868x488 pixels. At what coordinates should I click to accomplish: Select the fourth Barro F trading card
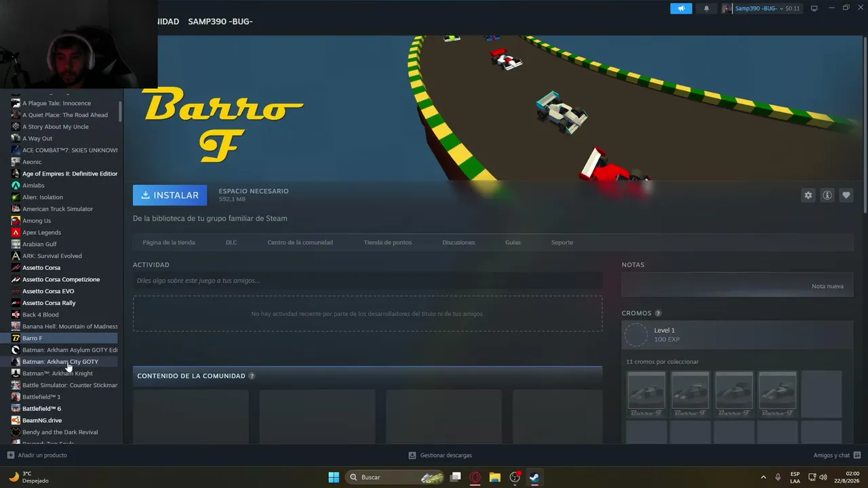[x=777, y=394]
